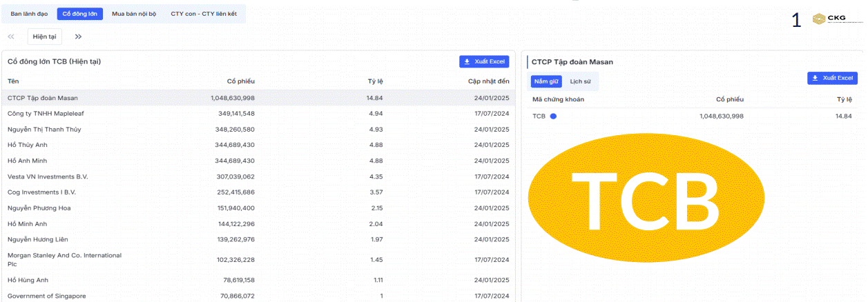868x302 pixels.
Task: Select the Nắm giữ tab
Action: coord(546,81)
